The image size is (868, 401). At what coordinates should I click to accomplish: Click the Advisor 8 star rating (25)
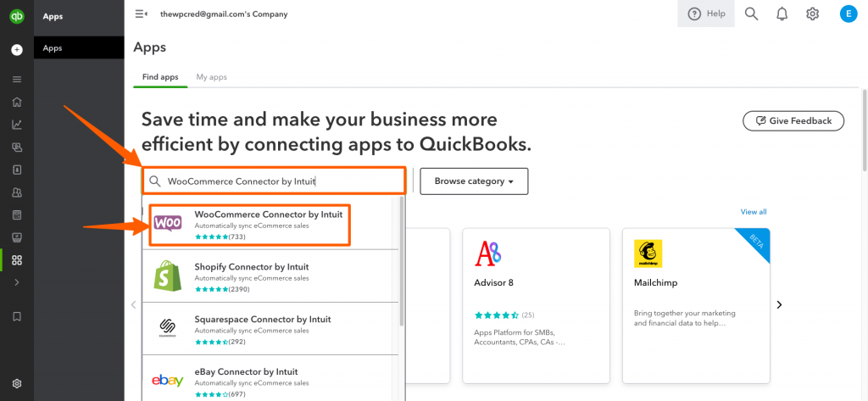pyautogui.click(x=504, y=315)
